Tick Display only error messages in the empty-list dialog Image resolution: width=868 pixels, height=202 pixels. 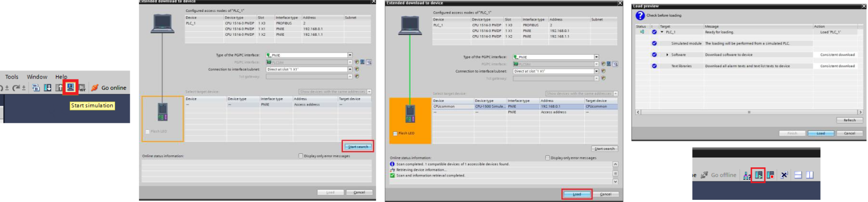[x=301, y=156]
